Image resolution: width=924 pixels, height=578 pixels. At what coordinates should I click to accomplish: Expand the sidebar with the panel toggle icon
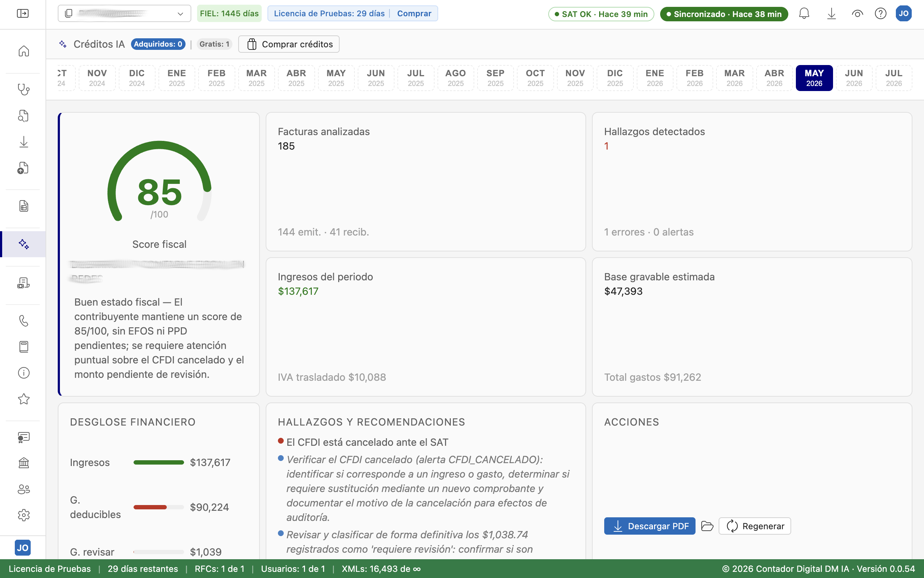[x=23, y=14]
